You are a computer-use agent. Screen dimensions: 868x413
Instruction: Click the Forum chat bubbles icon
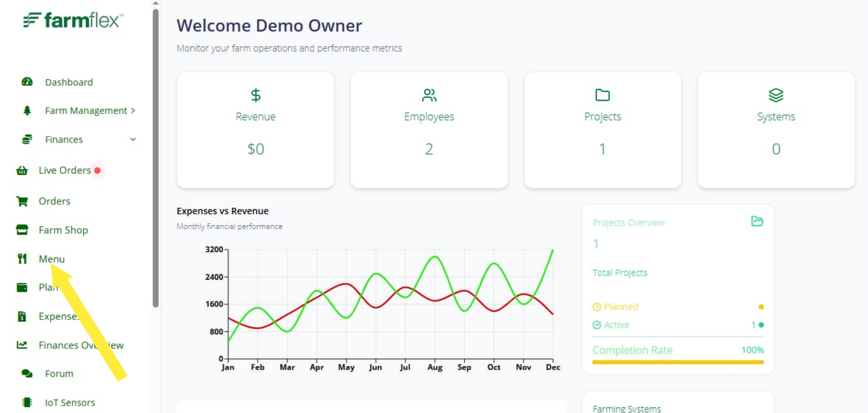(x=27, y=374)
